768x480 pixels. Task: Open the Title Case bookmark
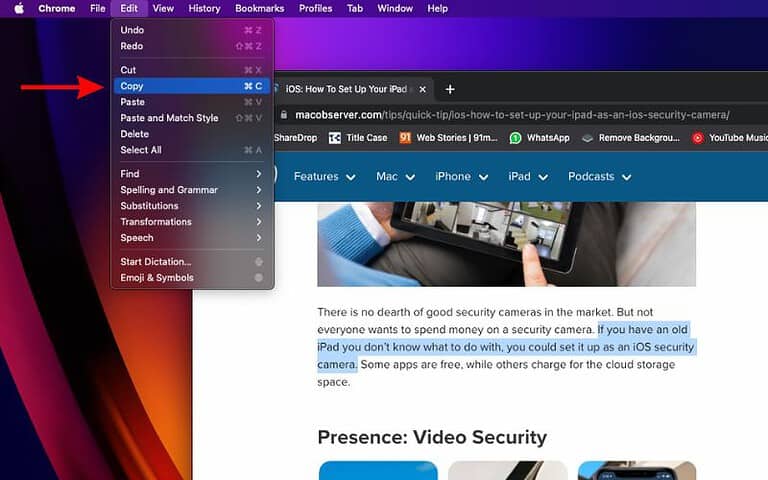(x=358, y=138)
